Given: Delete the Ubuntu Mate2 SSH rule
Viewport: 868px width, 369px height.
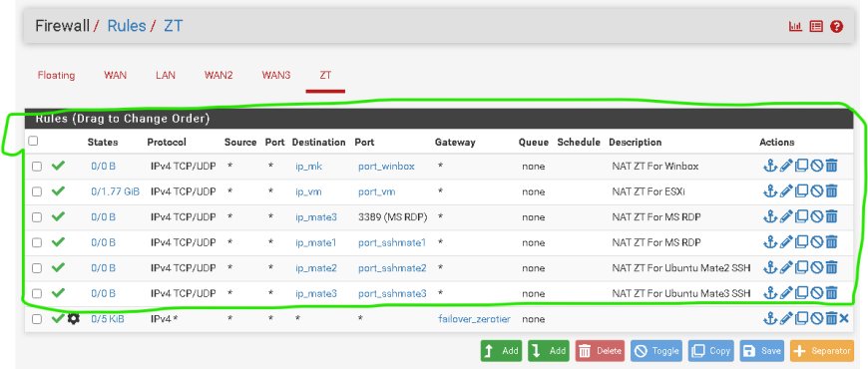Looking at the screenshot, I should point(831,267).
